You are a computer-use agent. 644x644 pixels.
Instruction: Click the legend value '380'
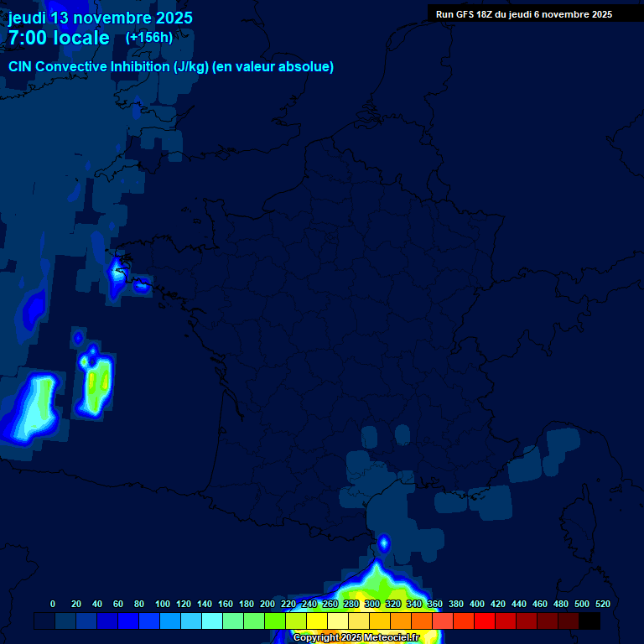[456, 604]
